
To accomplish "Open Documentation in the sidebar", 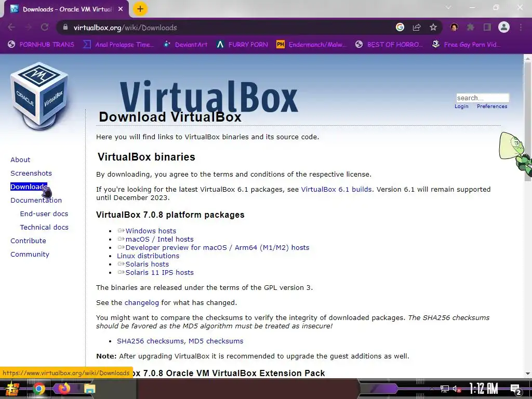I will 36,201.
